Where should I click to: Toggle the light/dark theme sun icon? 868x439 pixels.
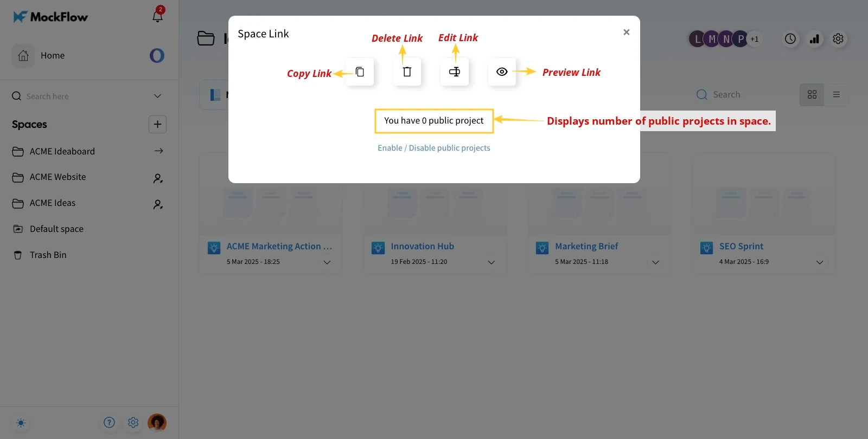click(x=21, y=423)
